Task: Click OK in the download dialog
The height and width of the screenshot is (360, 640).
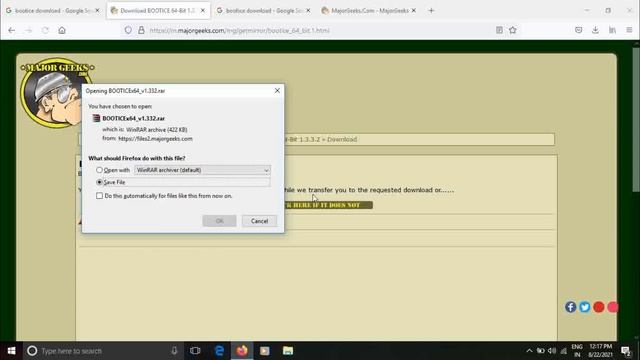Action: point(219,221)
